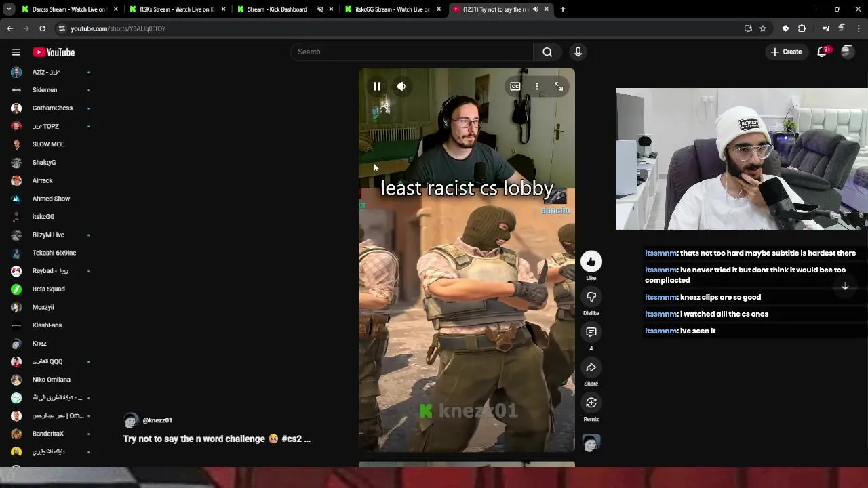Open the @knezz01 channel link
This screenshot has height=488, width=868.
click(157, 420)
